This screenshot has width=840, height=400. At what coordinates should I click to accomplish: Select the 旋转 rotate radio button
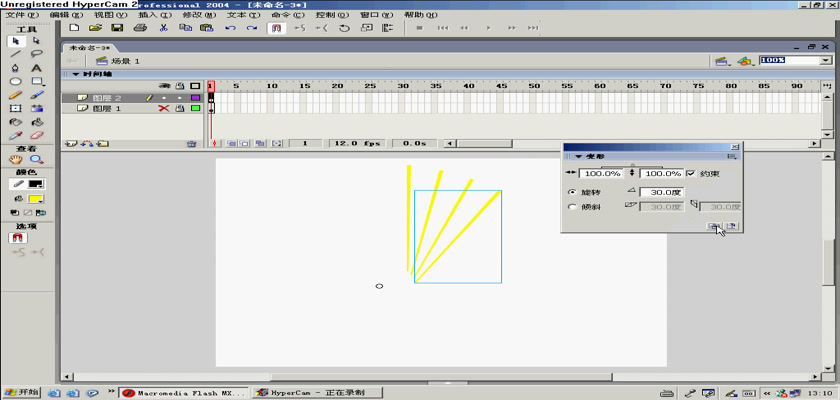point(572,192)
